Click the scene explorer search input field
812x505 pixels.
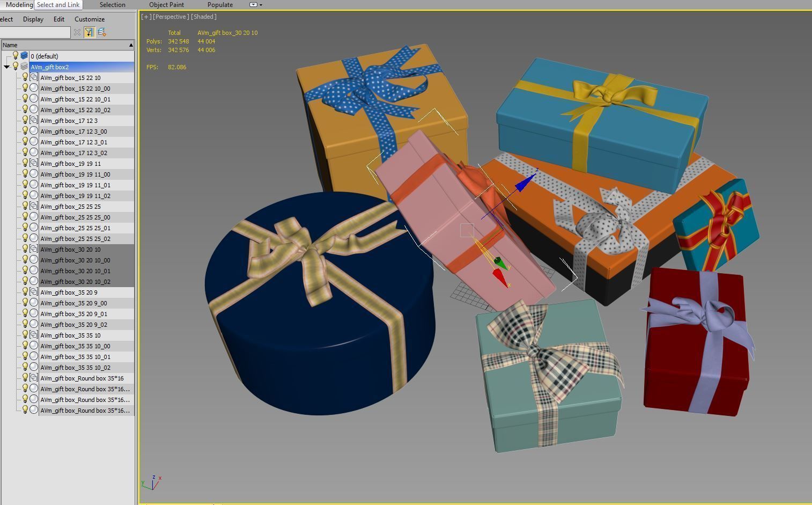[x=35, y=33]
